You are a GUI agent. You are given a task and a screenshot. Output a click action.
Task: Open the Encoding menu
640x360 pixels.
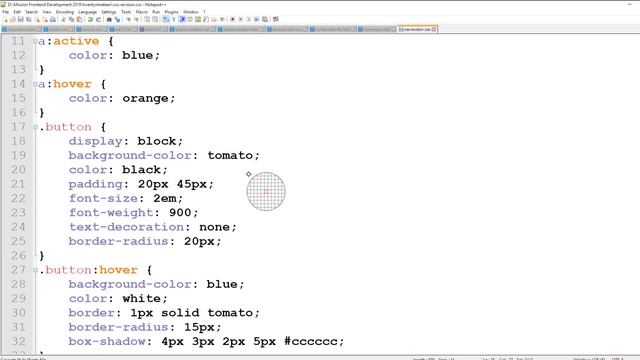(x=64, y=12)
